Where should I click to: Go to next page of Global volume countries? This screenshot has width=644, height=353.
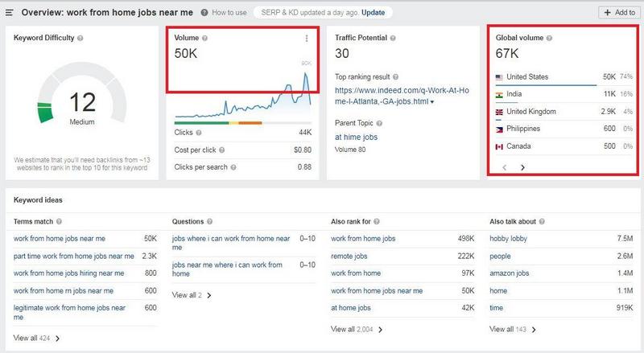tap(522, 167)
